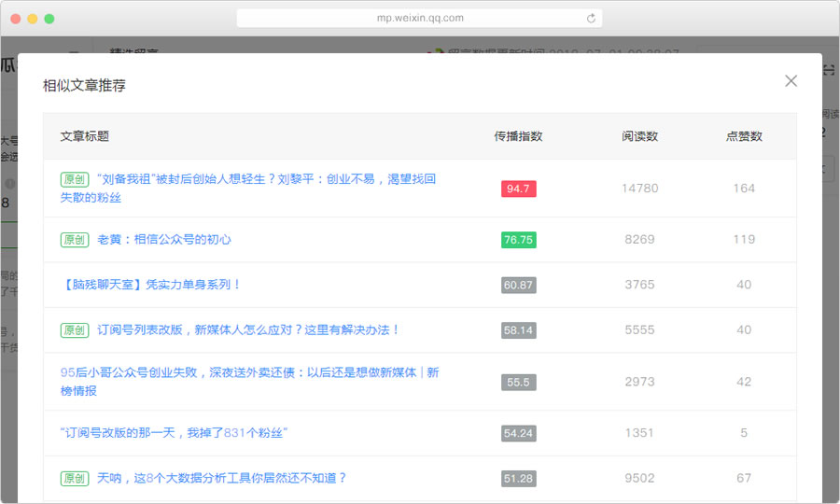Viewport: 840px width, 504px height.
Task: Close the 相似文章推荐 dialog with the X
Action: 791,81
